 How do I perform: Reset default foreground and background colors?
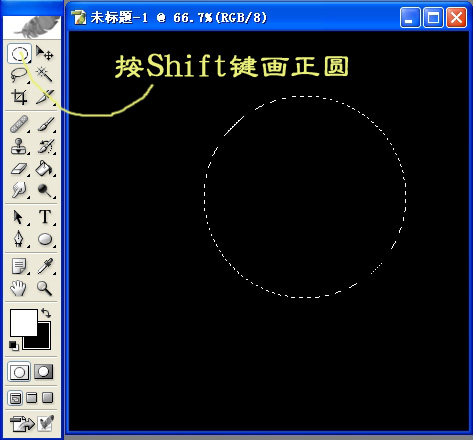14,346
